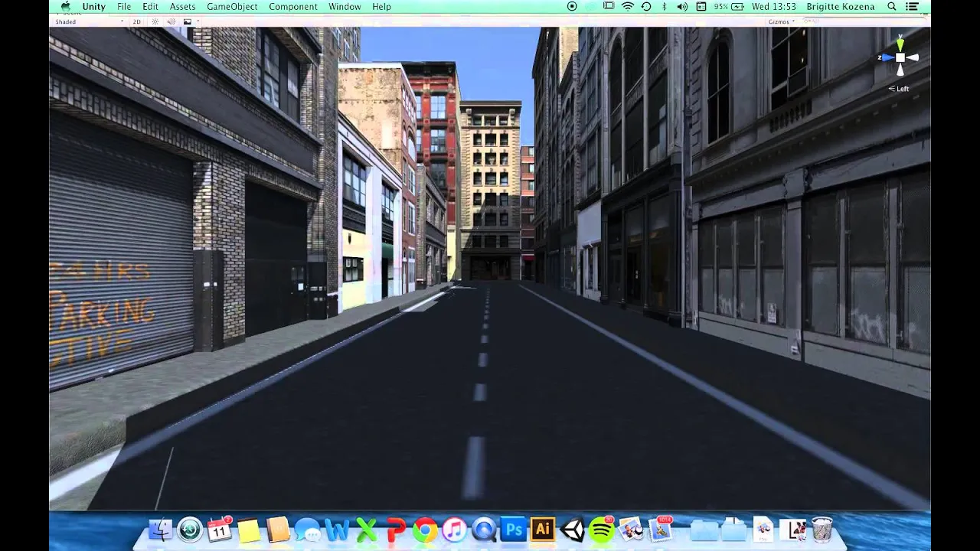This screenshot has height=551, width=980.
Task: Open Microsoft Word in the dock
Action: pos(337,529)
